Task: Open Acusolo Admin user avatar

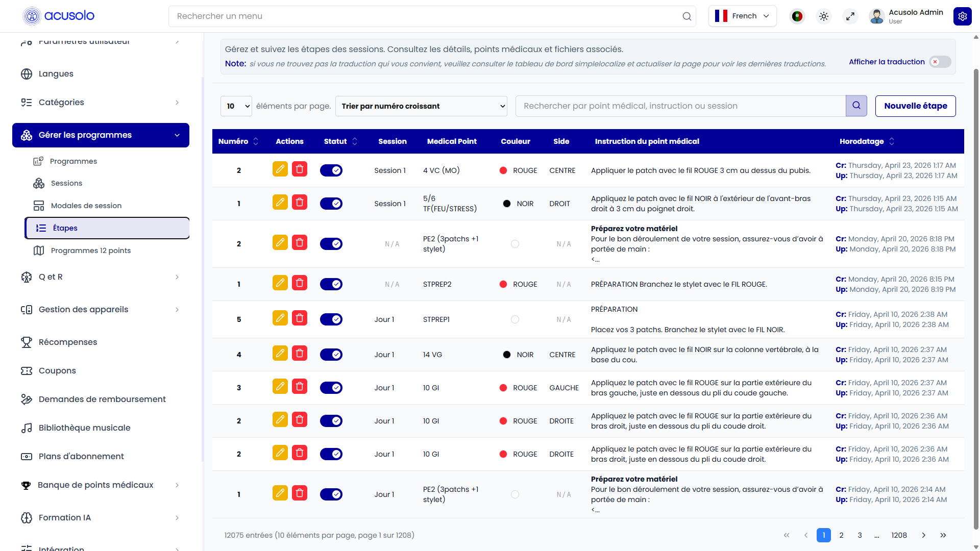Action: pyautogui.click(x=877, y=16)
